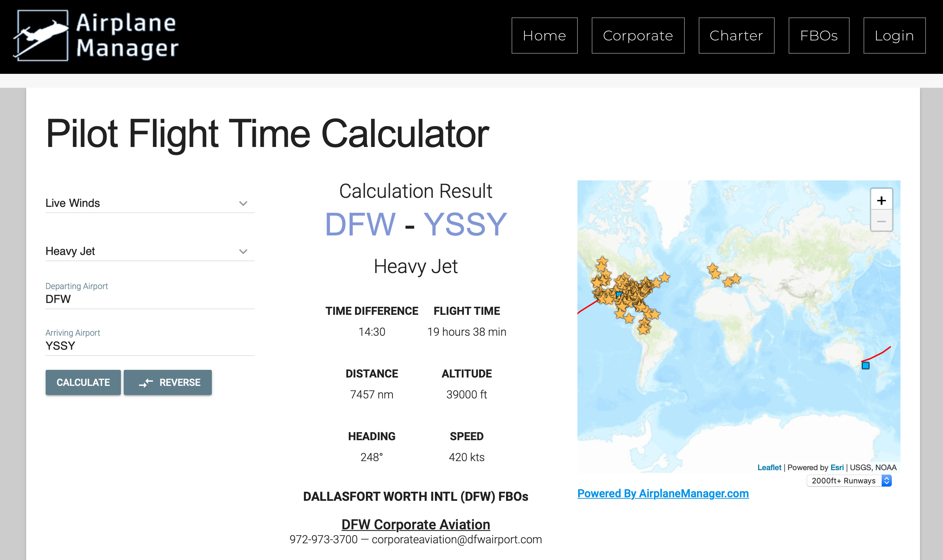Open the Corporate menu item

tap(638, 36)
